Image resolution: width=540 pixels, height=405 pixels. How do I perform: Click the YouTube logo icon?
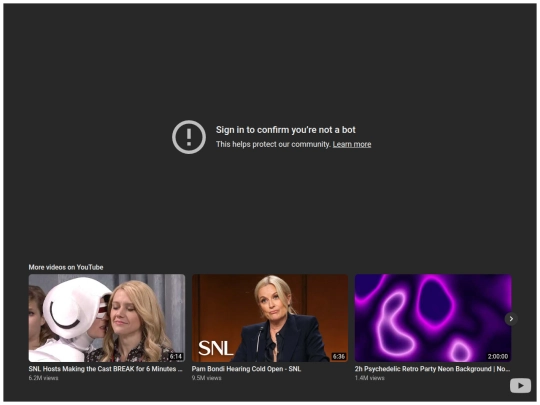coord(520,385)
